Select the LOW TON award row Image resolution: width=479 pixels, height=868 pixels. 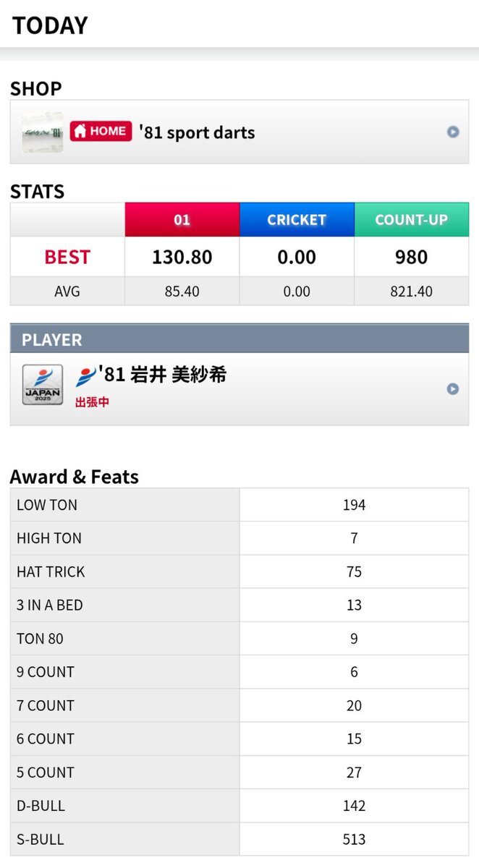(239, 505)
